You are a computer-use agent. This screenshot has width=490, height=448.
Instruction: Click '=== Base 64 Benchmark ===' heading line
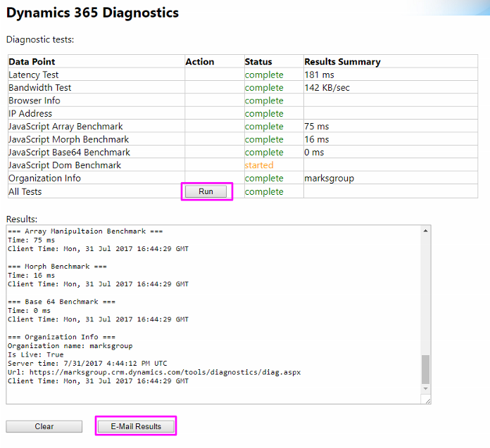61,302
